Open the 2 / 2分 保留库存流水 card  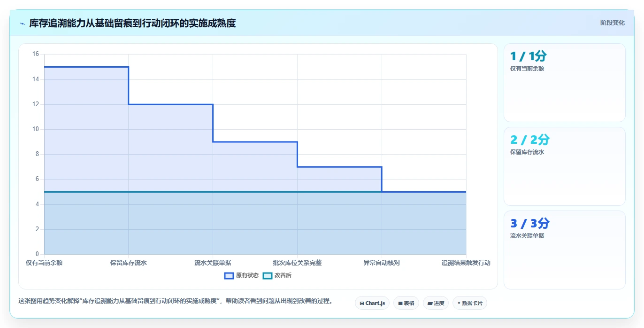[565, 166]
